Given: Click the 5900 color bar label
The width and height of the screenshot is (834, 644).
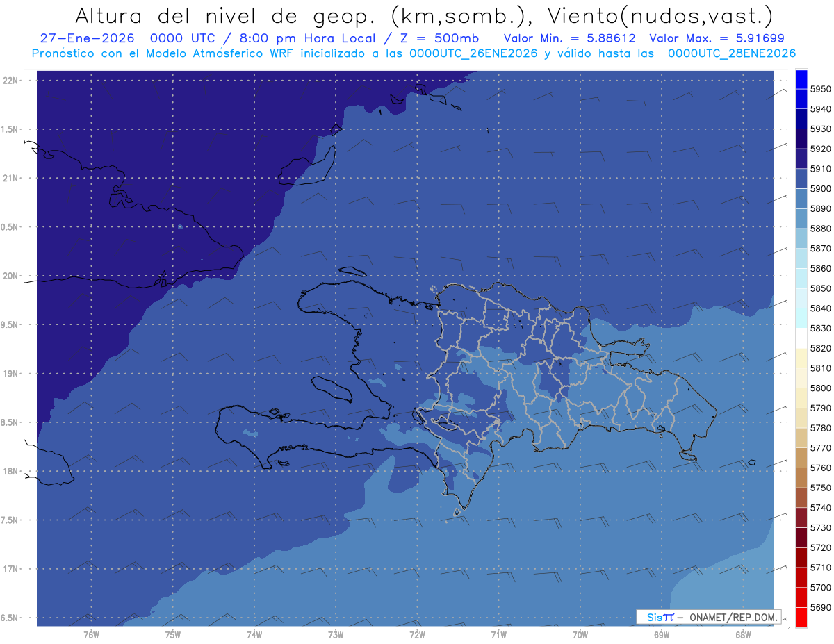Looking at the screenshot, I should [820, 189].
